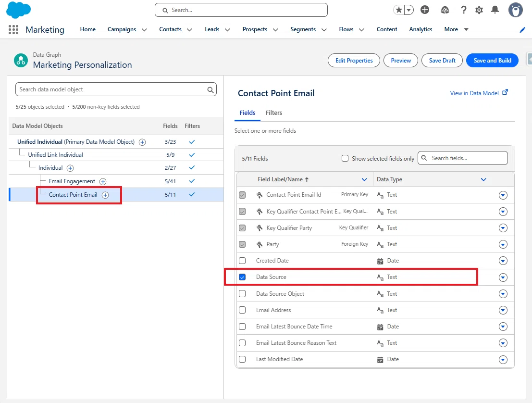Click the Data Graph object icon
The image size is (532, 403).
pos(21,61)
